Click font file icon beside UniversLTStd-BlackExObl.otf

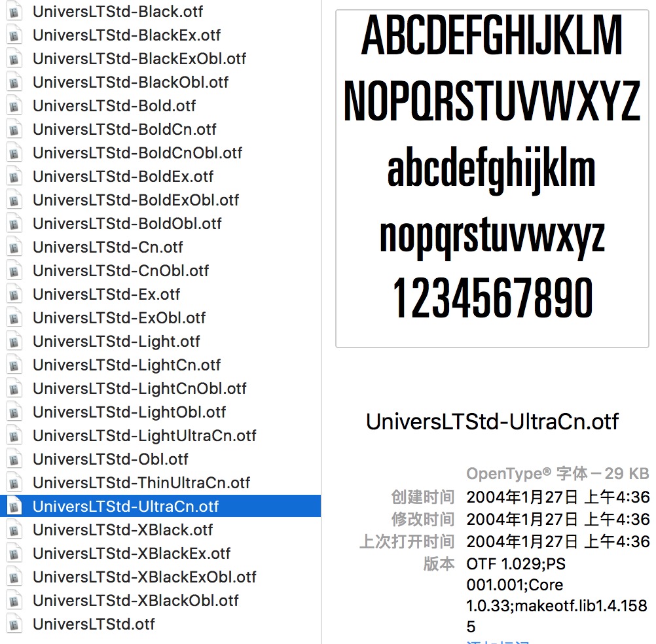(x=14, y=58)
